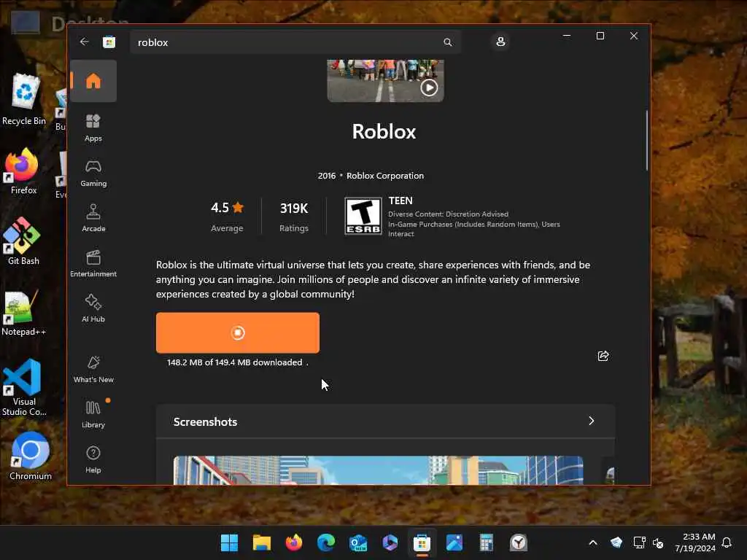Open the Calculator on the taskbar
This screenshot has height=560, width=747.
[486, 542]
